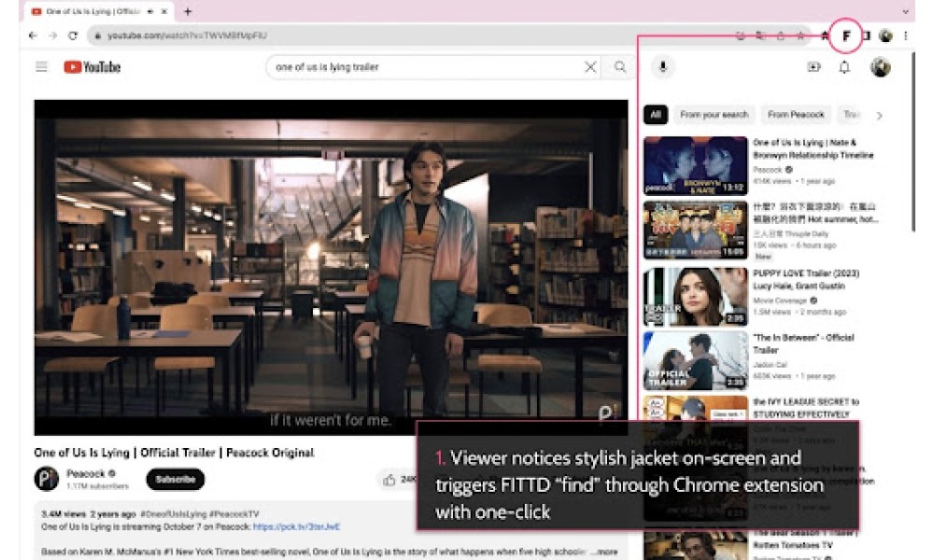The image size is (934, 560).
Task: Go to YouTube home via logo
Action: click(92, 67)
